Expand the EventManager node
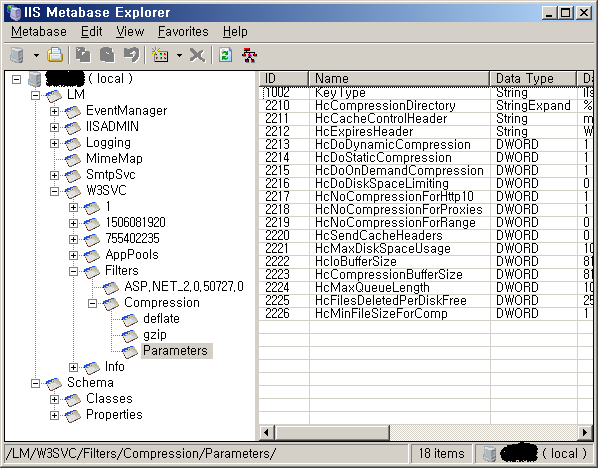The height and width of the screenshot is (468, 598). [x=55, y=111]
